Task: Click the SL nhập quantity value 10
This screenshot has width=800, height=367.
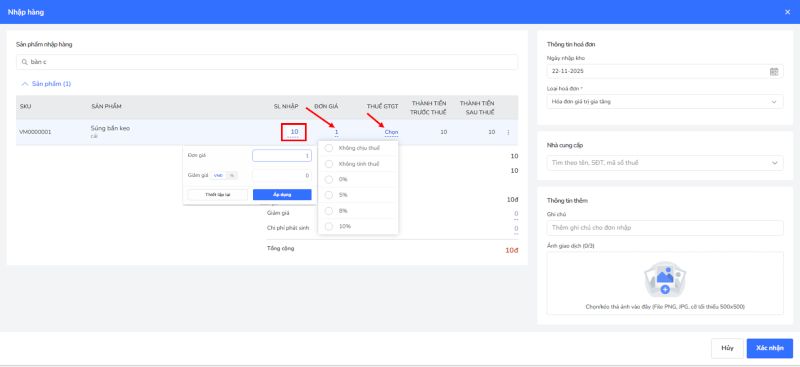Action: point(294,132)
